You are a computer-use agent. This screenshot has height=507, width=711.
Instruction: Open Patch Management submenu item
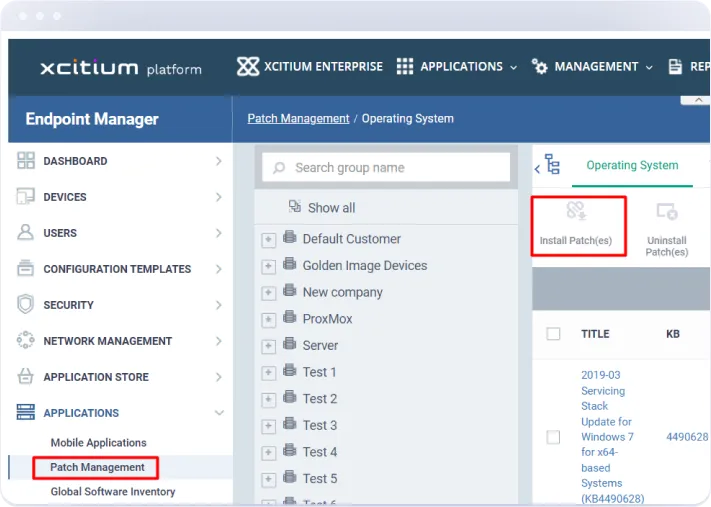[97, 467]
